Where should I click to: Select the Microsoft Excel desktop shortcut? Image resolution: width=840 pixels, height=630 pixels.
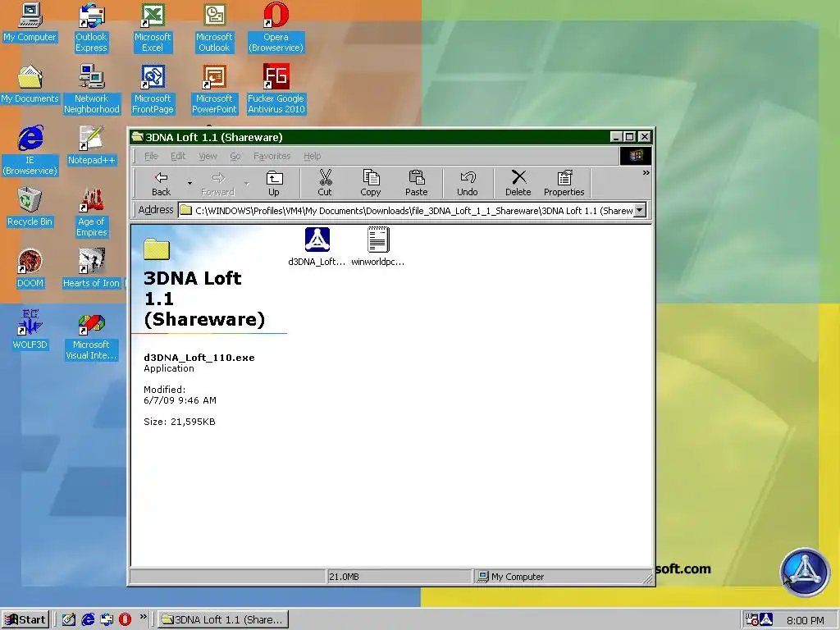point(153,28)
